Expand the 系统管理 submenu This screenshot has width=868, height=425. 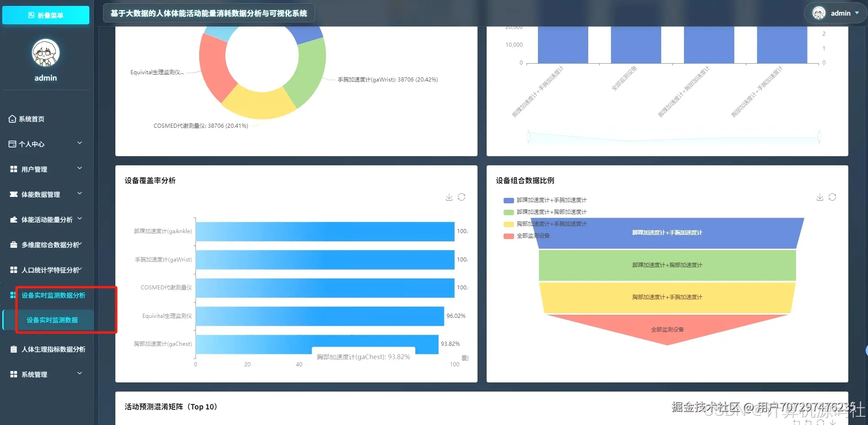46,374
